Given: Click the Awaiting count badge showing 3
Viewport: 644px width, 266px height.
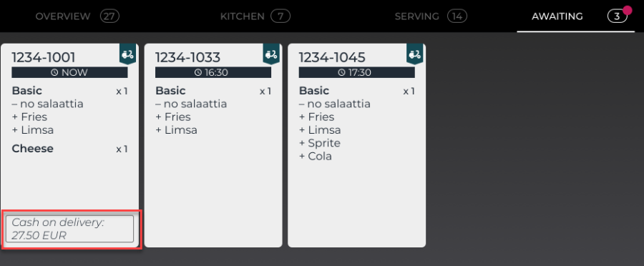Looking at the screenshot, I should coord(618,16).
